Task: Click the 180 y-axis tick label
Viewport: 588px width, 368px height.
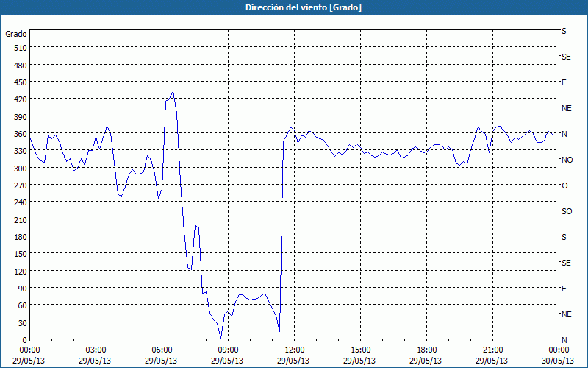Action: point(21,237)
